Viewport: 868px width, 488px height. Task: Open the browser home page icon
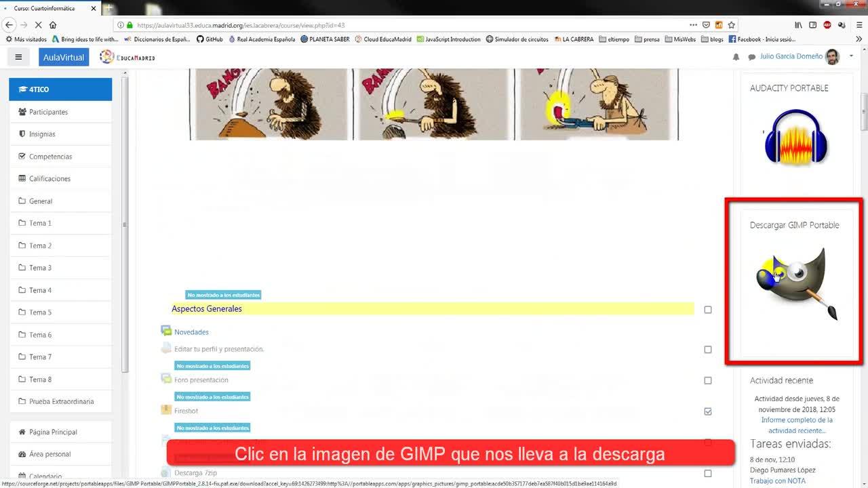53,25
